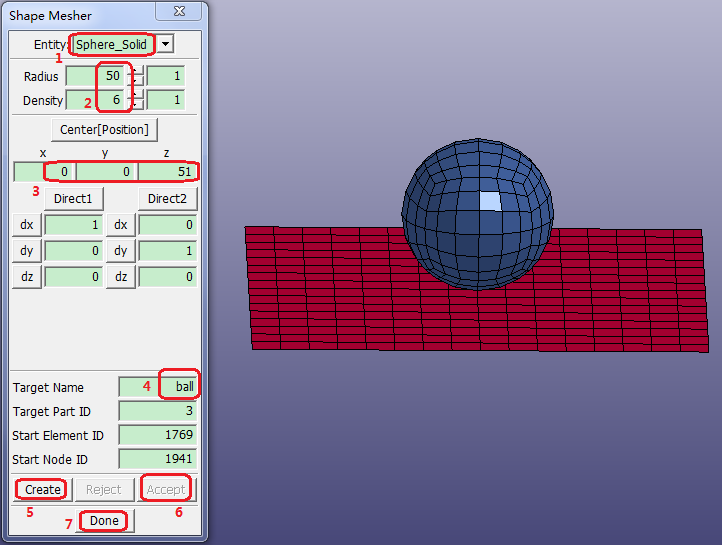Click the Start Node ID field

pyautogui.click(x=158, y=459)
